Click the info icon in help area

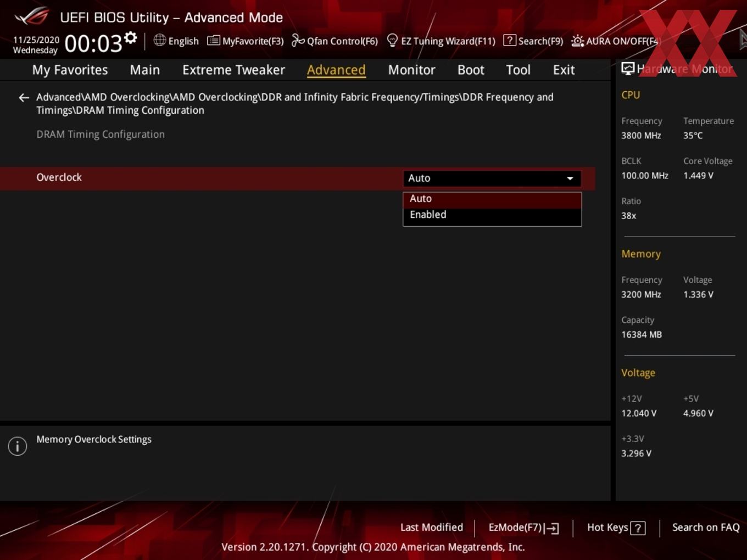[18, 446]
